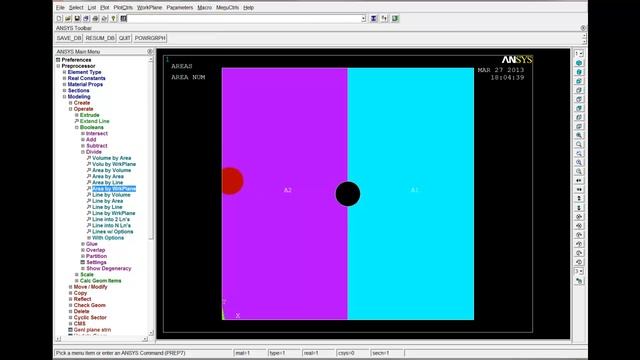Open the Parameters menu
640x360 pixels.
click(x=180, y=7)
